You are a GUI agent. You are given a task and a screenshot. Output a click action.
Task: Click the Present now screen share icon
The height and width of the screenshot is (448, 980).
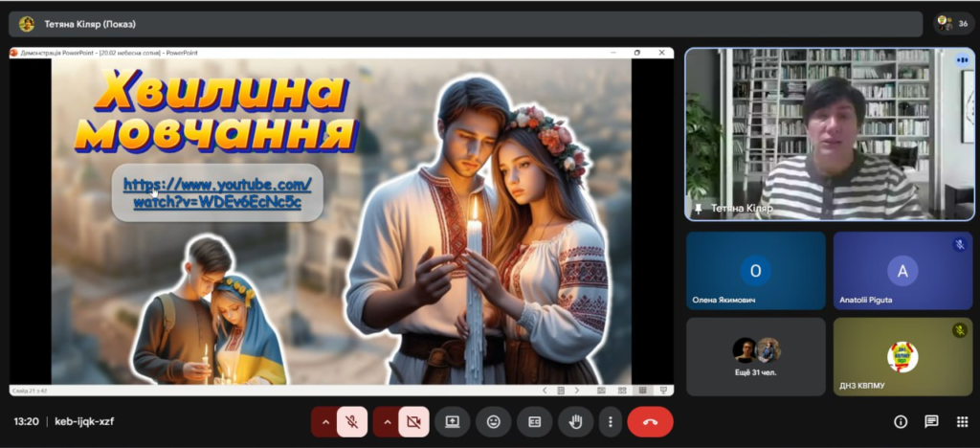[453, 421]
